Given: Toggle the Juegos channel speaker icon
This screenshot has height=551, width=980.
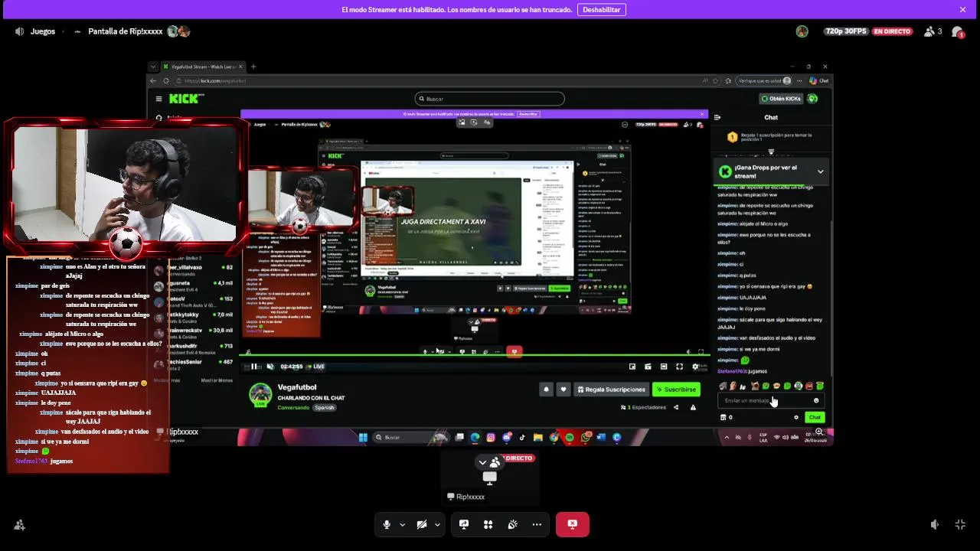Looking at the screenshot, I should tap(19, 31).
